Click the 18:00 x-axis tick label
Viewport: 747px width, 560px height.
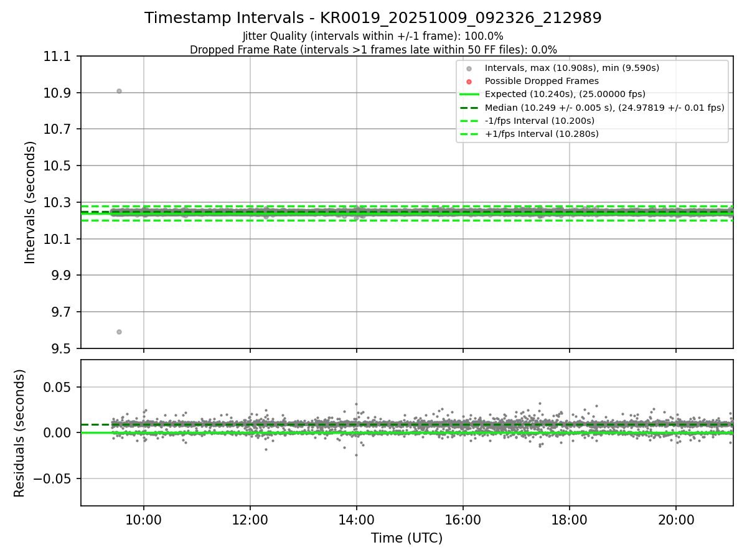click(570, 520)
